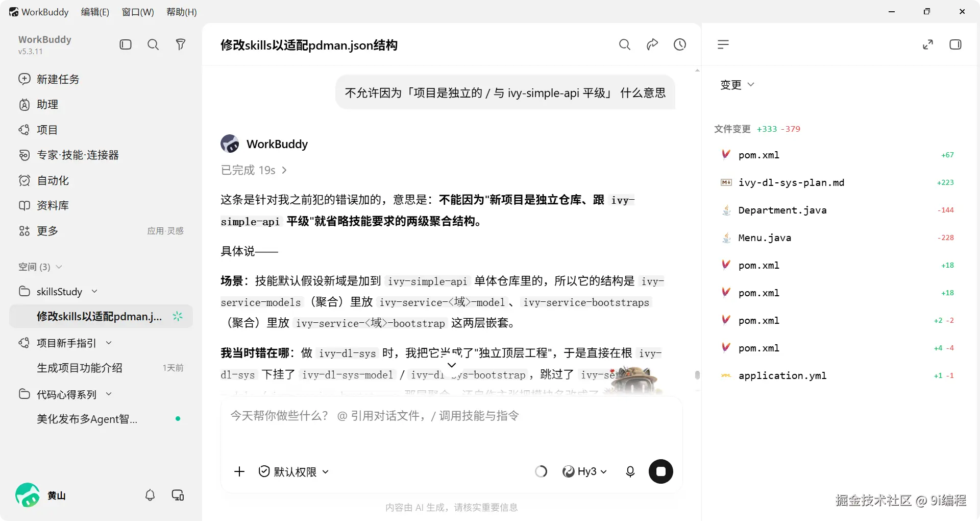The width and height of the screenshot is (980, 521).
Task: Add attachment with plus icon
Action: pos(239,471)
